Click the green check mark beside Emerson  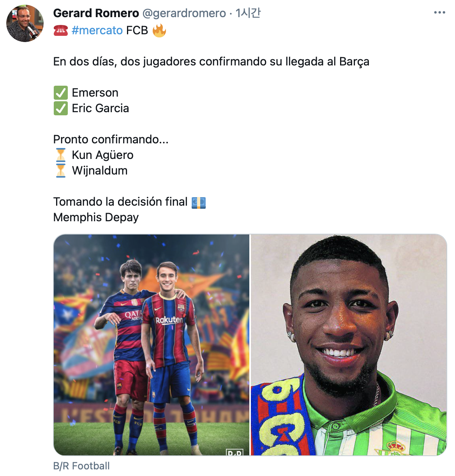click(x=61, y=93)
